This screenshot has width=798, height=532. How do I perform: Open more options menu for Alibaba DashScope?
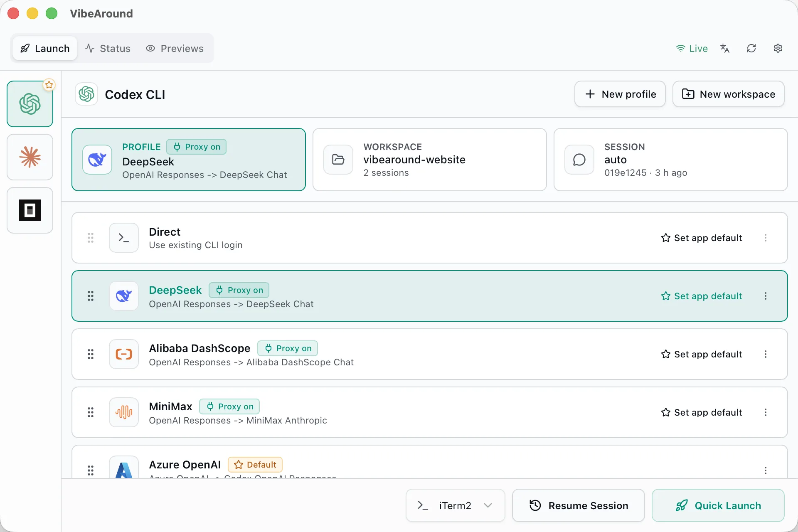click(766, 354)
